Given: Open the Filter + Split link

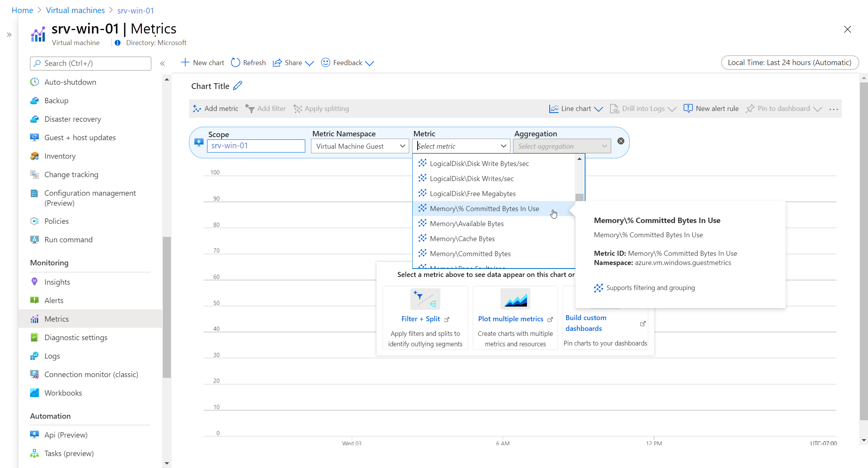Looking at the screenshot, I should (420, 319).
